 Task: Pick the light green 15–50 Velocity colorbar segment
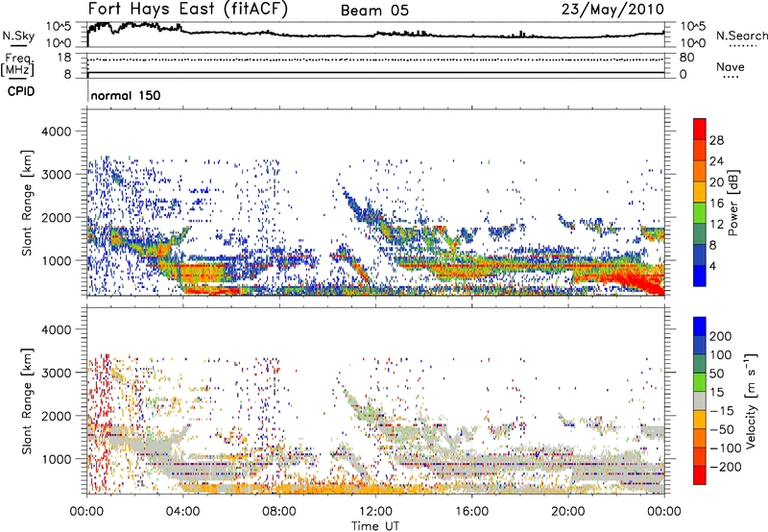[x=700, y=382]
